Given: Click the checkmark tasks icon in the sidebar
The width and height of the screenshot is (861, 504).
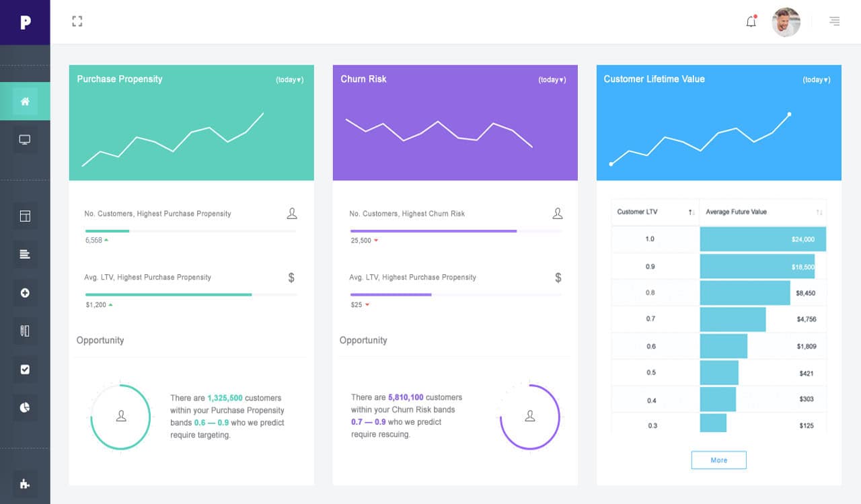Looking at the screenshot, I should (x=25, y=369).
